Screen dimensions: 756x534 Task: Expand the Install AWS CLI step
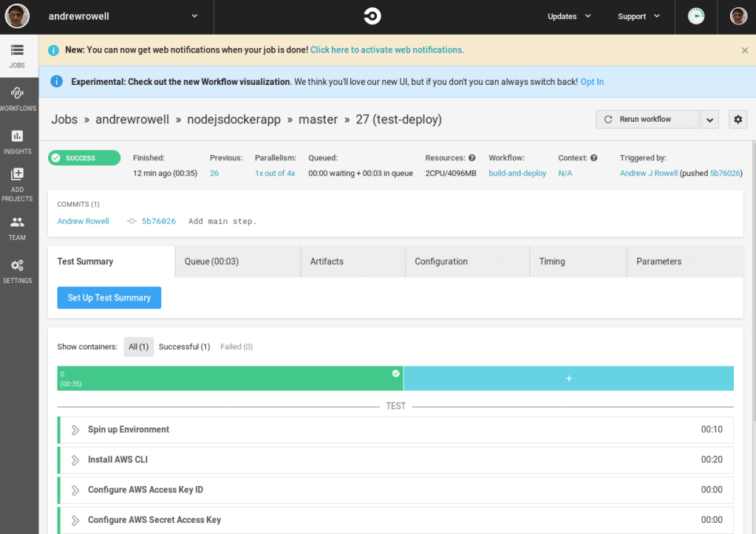75,460
